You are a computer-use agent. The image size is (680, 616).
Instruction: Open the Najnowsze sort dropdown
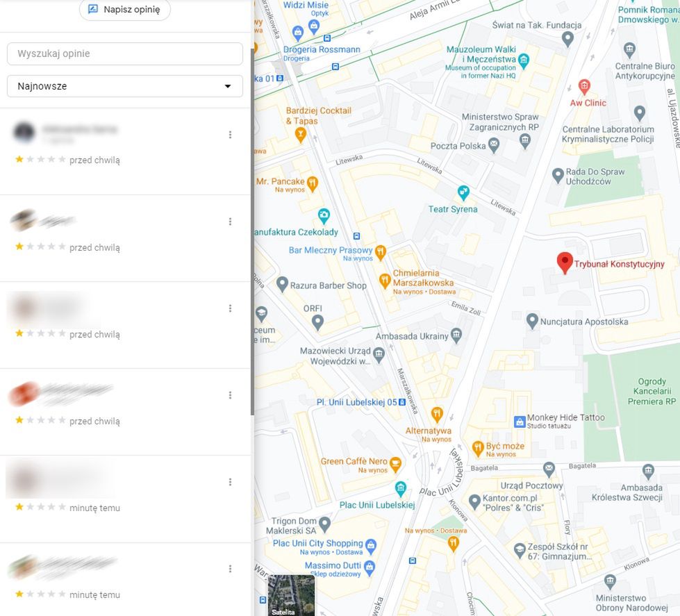pos(125,86)
